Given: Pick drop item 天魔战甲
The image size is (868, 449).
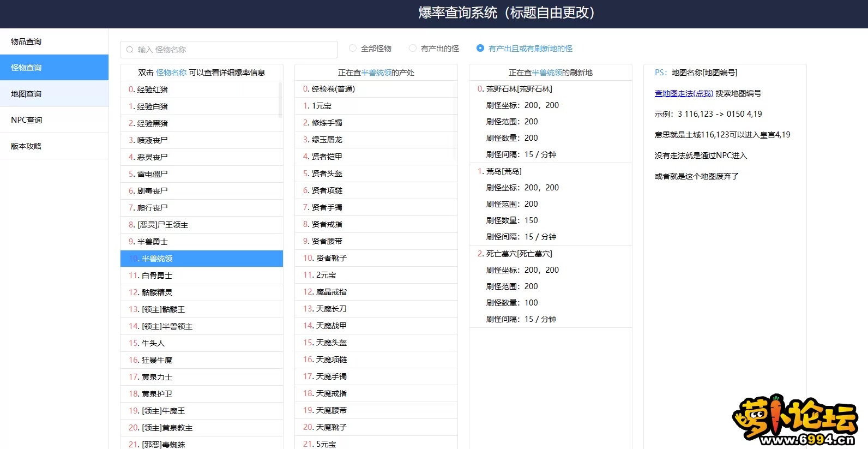Looking at the screenshot, I should (x=376, y=326).
